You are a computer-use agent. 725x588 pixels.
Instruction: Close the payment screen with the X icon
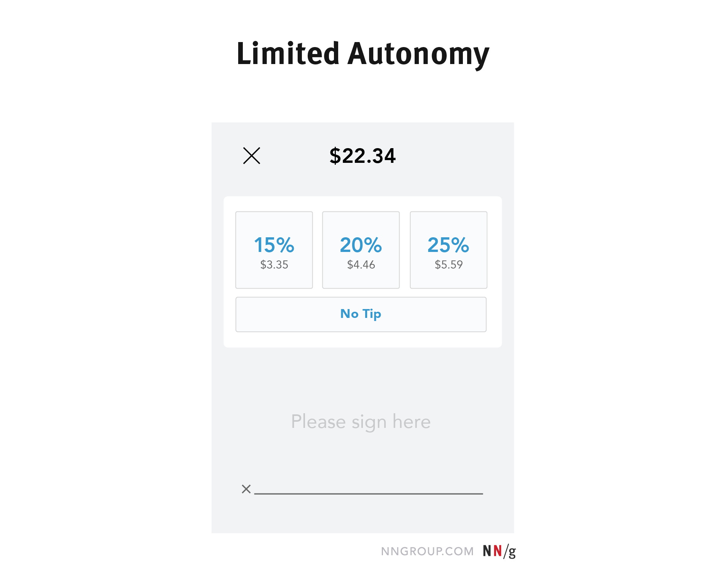pyautogui.click(x=252, y=156)
